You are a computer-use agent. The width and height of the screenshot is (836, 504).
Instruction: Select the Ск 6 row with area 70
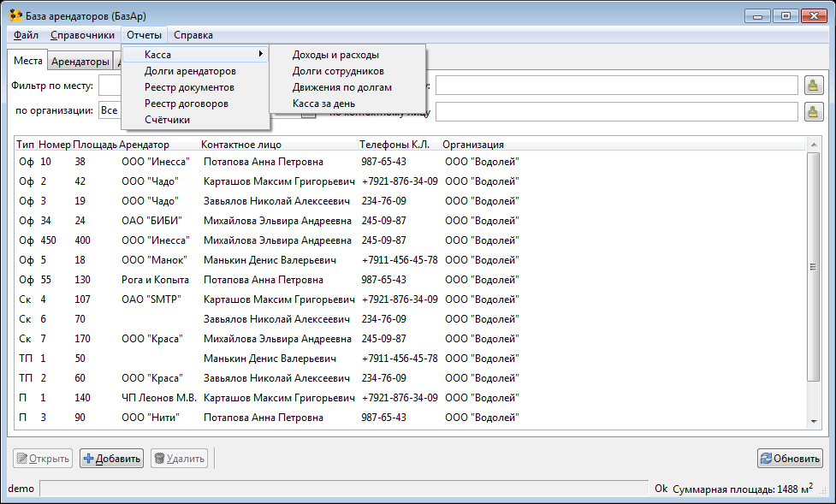pos(411,319)
